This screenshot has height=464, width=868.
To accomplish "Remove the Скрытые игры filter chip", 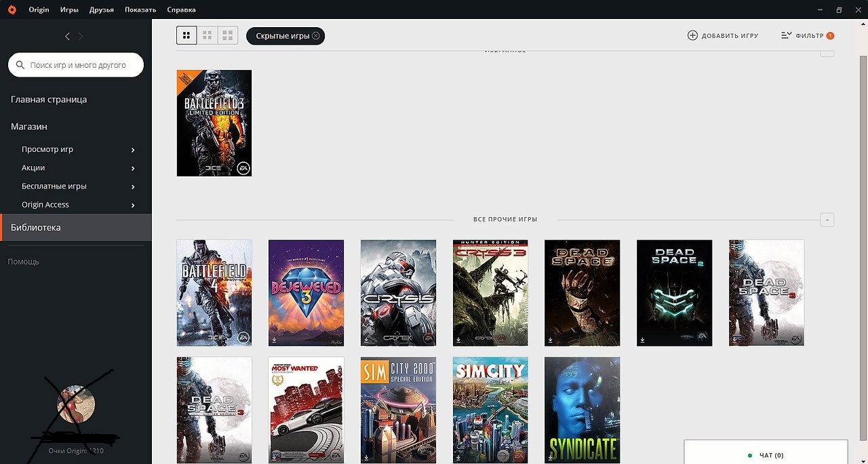I will [x=316, y=36].
